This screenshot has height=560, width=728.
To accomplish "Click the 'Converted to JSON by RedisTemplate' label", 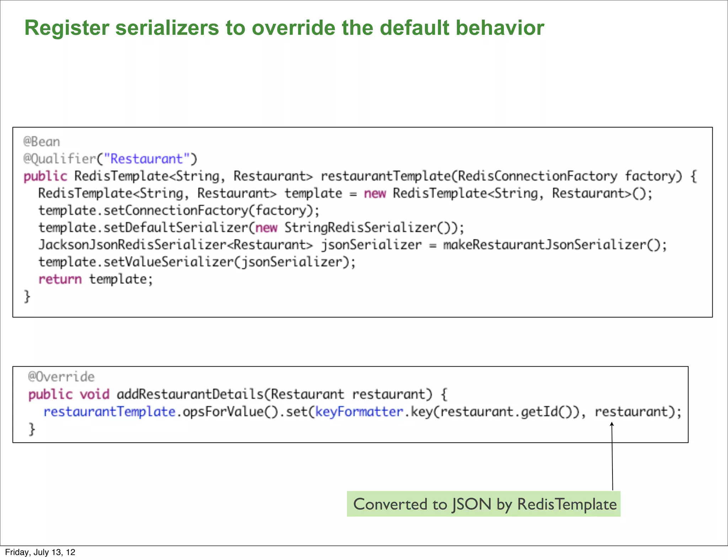I will point(484,504).
